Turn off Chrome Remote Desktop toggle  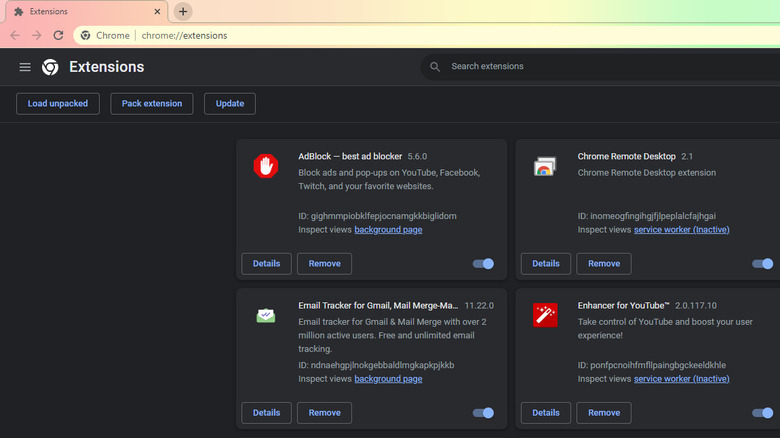point(763,264)
